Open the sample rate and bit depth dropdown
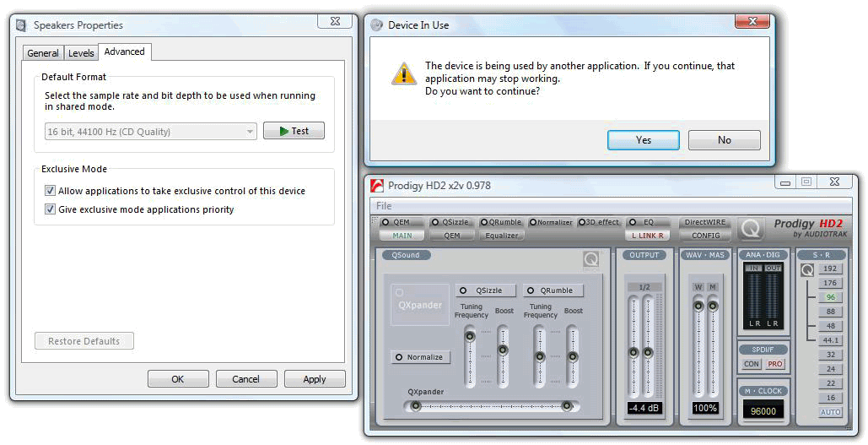The image size is (868, 445). (x=150, y=132)
